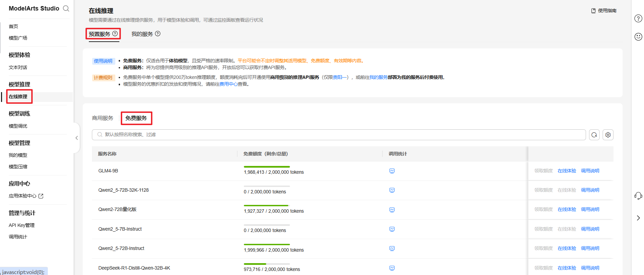The height and width of the screenshot is (275, 644).
Task: Click quota text 1,999,966 / 2,000,000 tokens
Action: pyautogui.click(x=274, y=250)
